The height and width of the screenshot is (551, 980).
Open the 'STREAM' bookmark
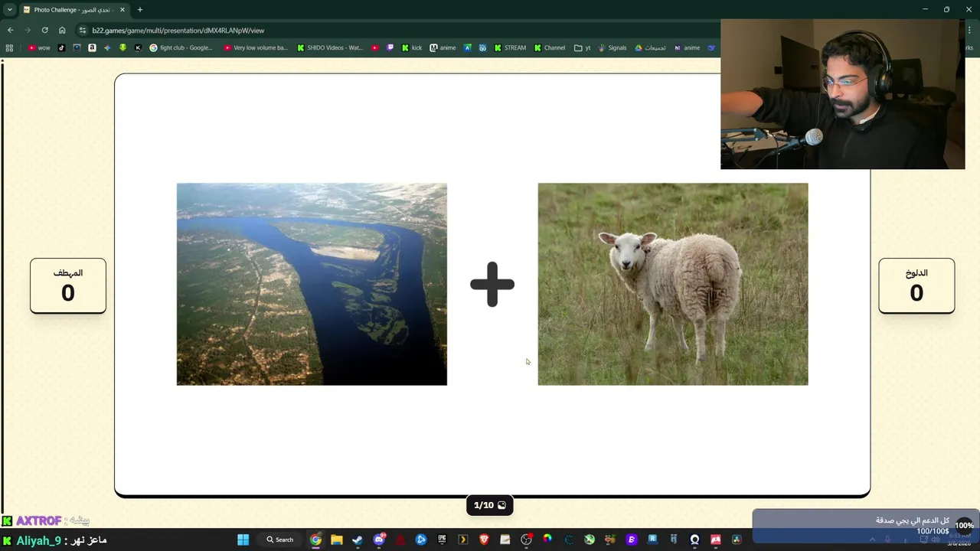[510, 47]
